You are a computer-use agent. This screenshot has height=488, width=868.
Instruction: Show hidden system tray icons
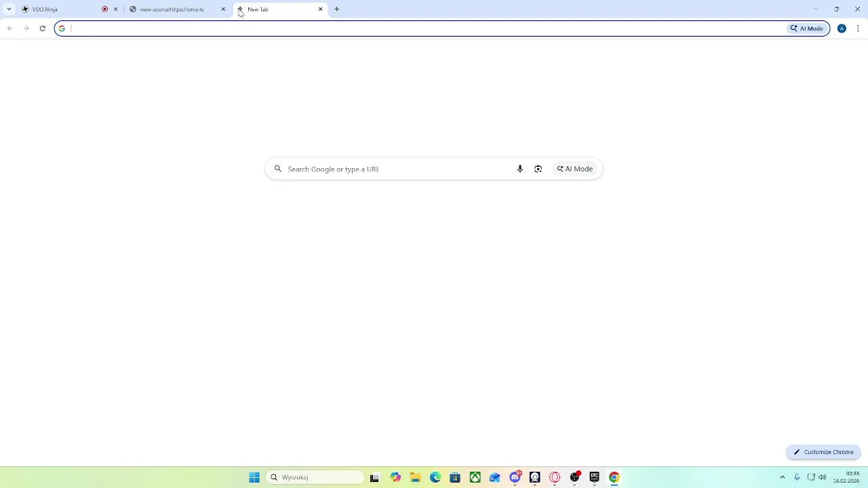(783, 477)
